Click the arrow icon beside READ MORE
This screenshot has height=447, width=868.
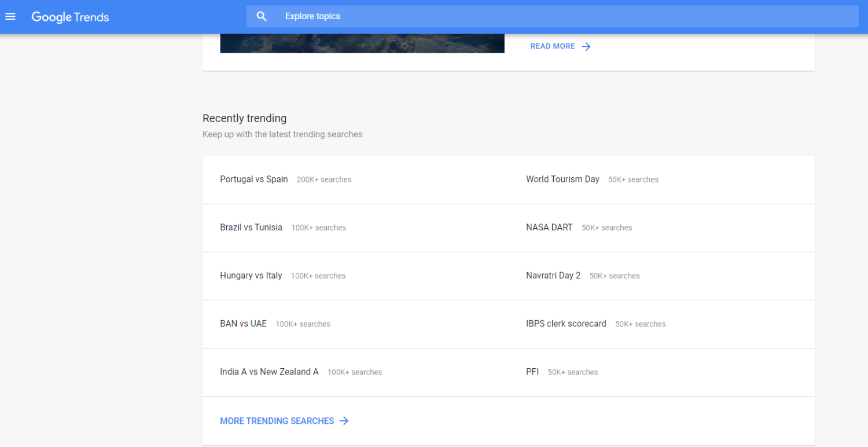point(586,46)
